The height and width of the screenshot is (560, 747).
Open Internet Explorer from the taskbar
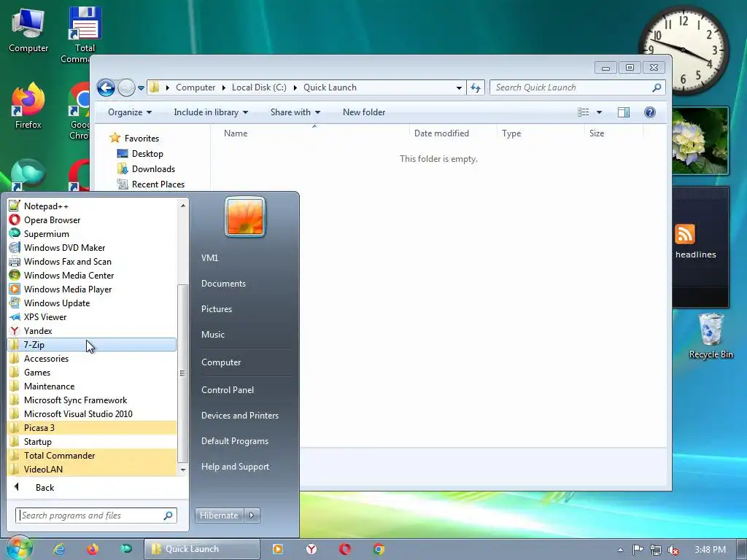click(59, 549)
